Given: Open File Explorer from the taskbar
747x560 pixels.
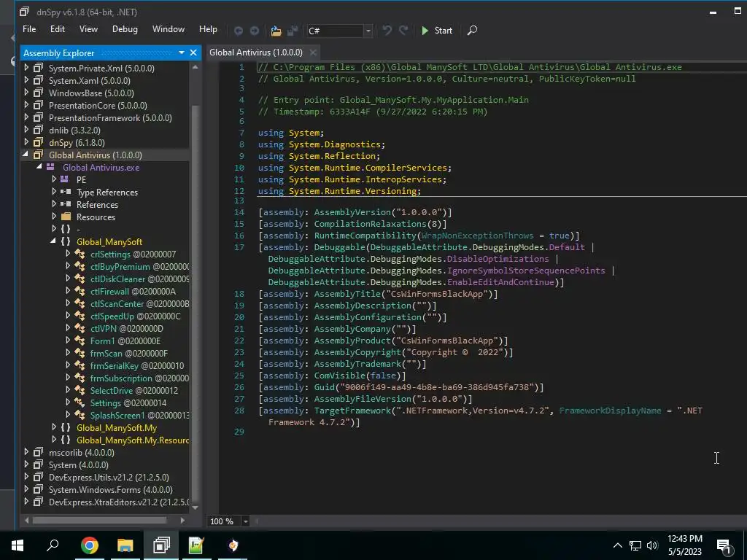Looking at the screenshot, I should 125,545.
